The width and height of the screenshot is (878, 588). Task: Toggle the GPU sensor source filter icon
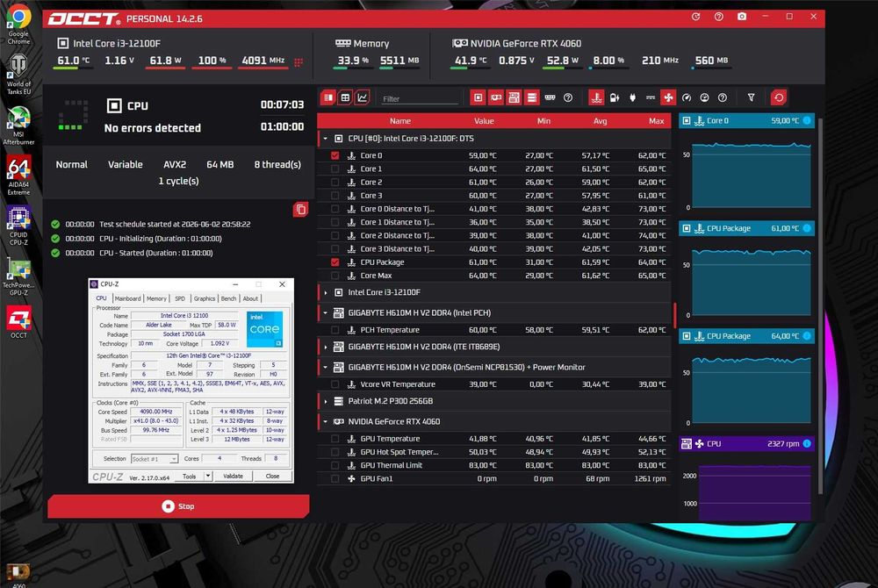click(496, 98)
